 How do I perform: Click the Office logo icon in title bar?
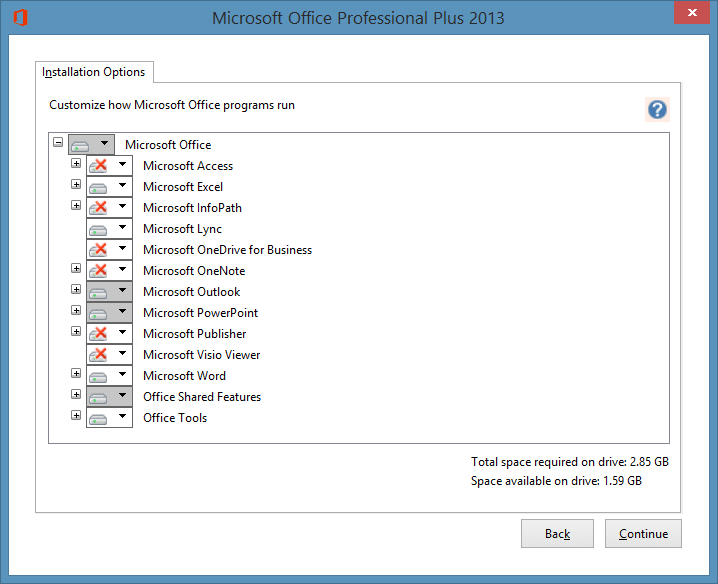pos(21,18)
